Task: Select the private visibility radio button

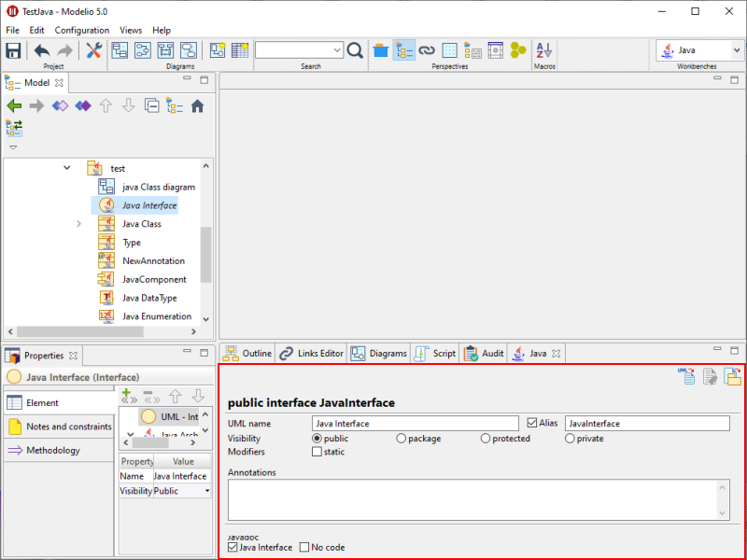Action: [570, 439]
